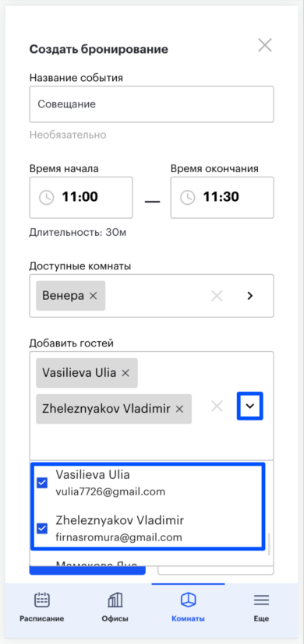Click the clock icon in start time

coord(47,198)
